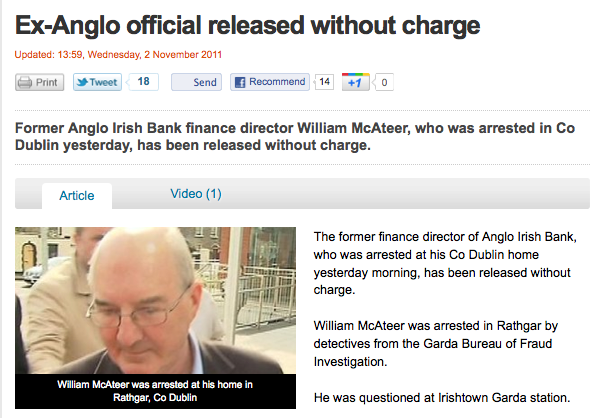Print the article using Print button
This screenshot has width=590, height=418.
click(40, 82)
